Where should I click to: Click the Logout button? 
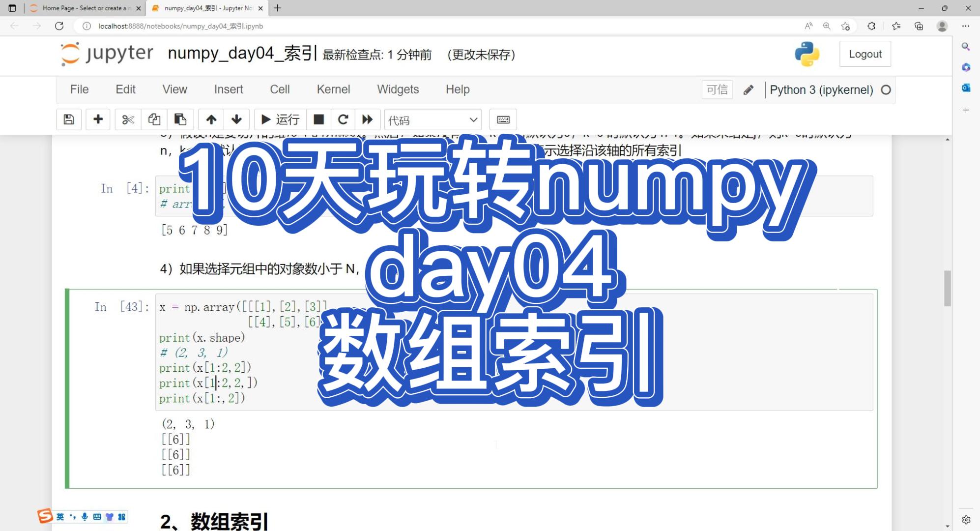point(865,54)
